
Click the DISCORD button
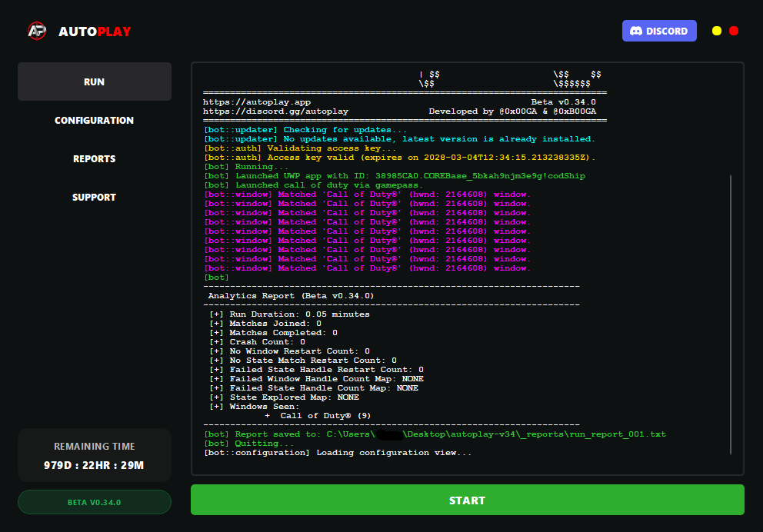(659, 30)
